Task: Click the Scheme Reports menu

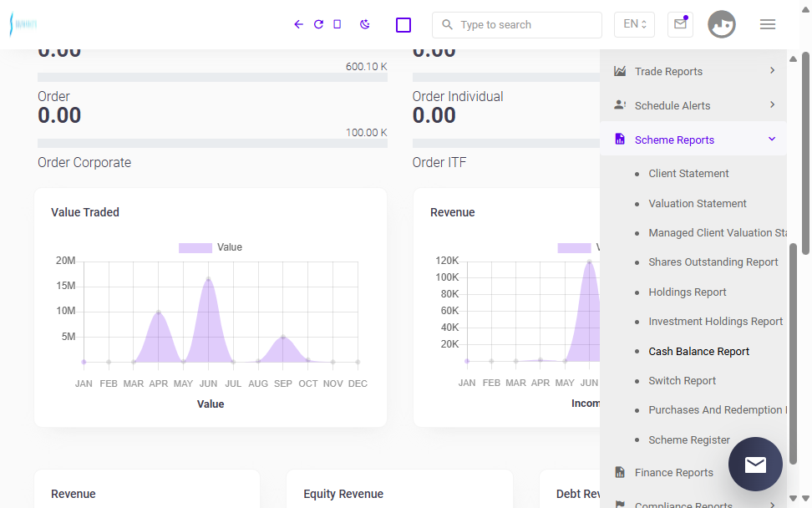Action: pyautogui.click(x=693, y=140)
